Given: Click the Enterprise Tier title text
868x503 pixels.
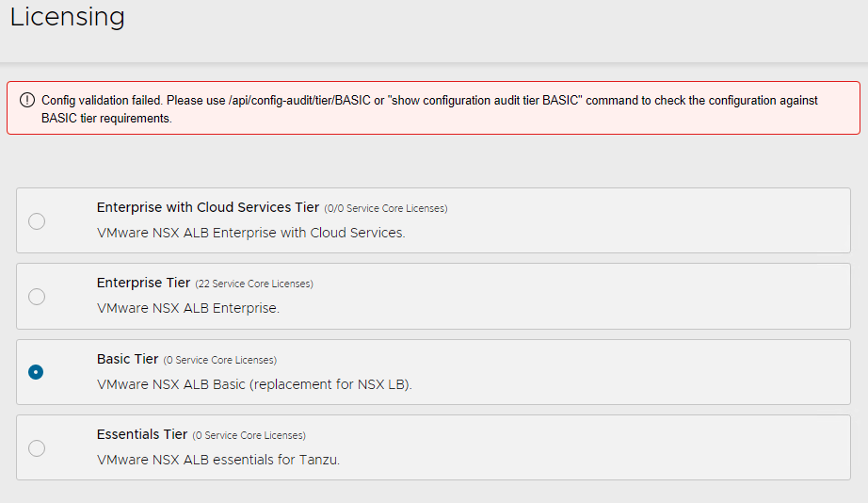Looking at the screenshot, I should coord(143,283).
